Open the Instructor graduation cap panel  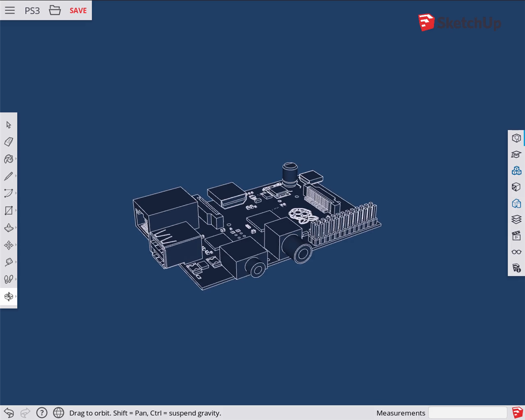(x=516, y=154)
